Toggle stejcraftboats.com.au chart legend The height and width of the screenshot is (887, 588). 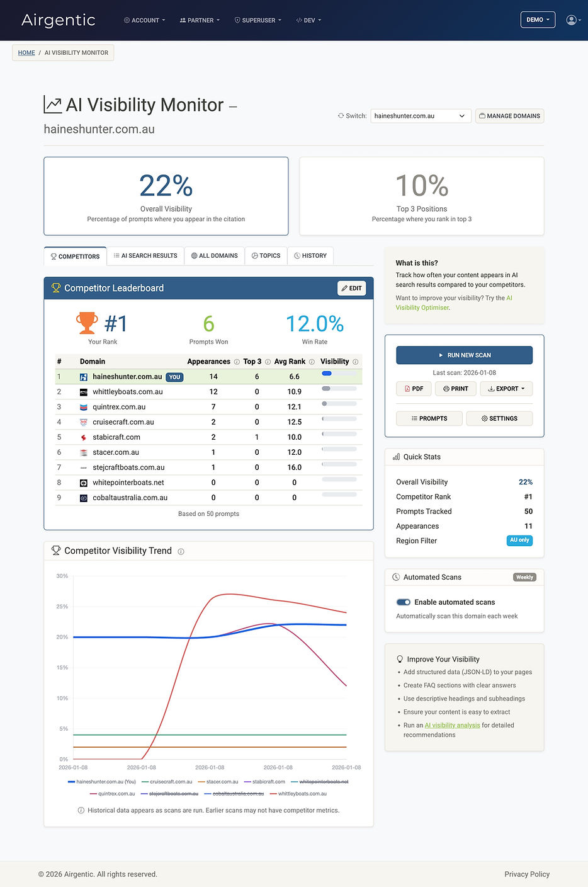click(169, 794)
